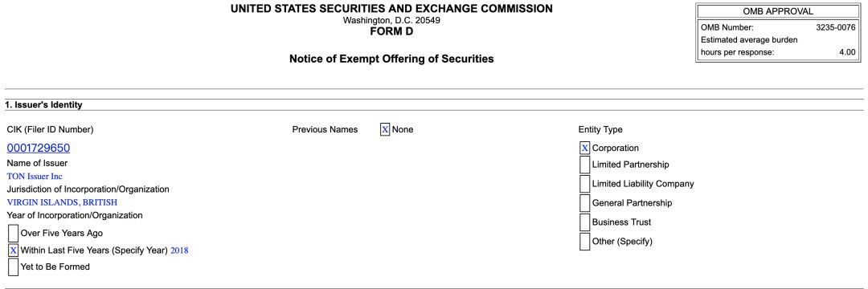Check the Other (Specify) entity checkbox
868x289 pixels.
pyautogui.click(x=584, y=242)
